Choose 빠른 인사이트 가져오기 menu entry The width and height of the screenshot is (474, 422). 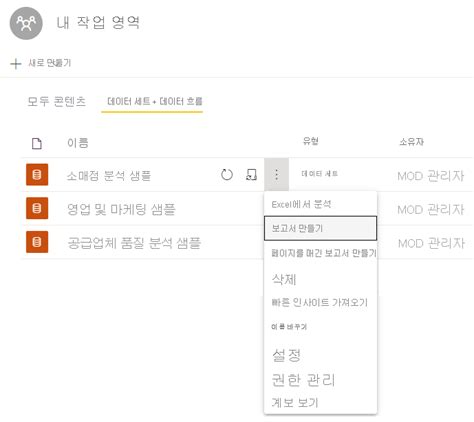point(319,303)
